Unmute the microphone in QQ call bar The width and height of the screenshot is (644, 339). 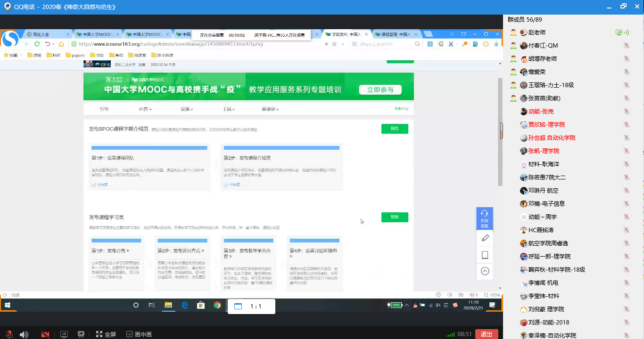pyautogui.click(x=9, y=334)
